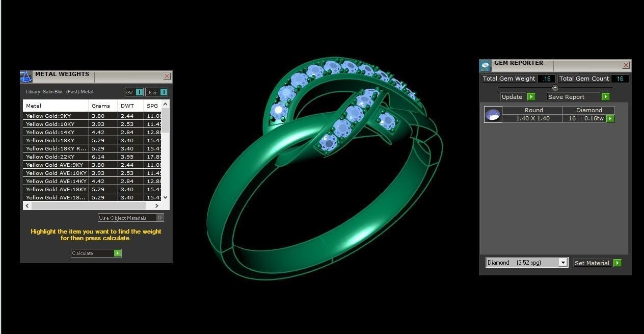
Task: Click the Save Report button
Action: coord(578,97)
